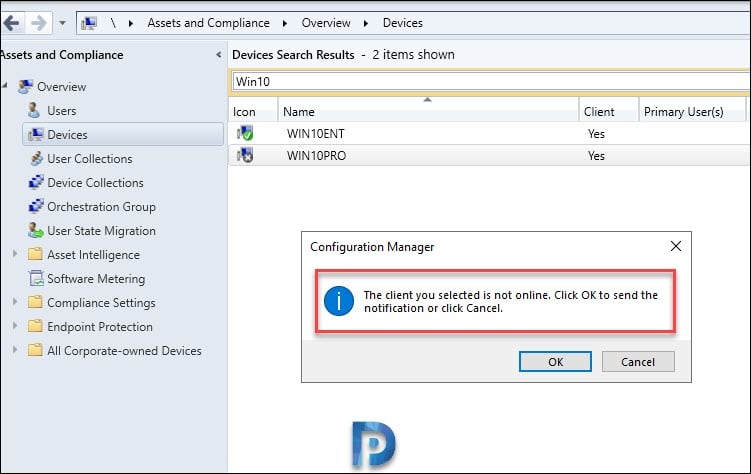The image size is (751, 474).
Task: Open User Collections node
Action: 90,158
